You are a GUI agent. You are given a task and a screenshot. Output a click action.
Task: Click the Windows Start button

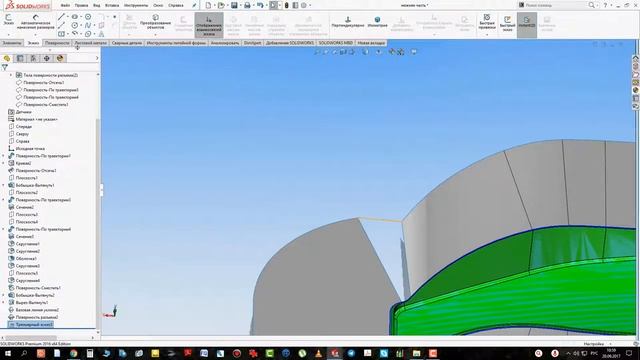[x=7, y=353]
